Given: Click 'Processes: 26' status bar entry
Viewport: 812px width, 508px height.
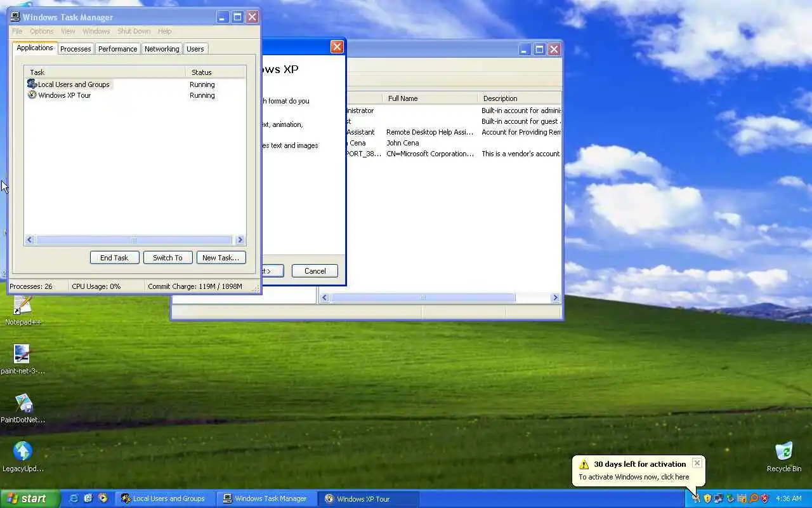Looking at the screenshot, I should 31,286.
